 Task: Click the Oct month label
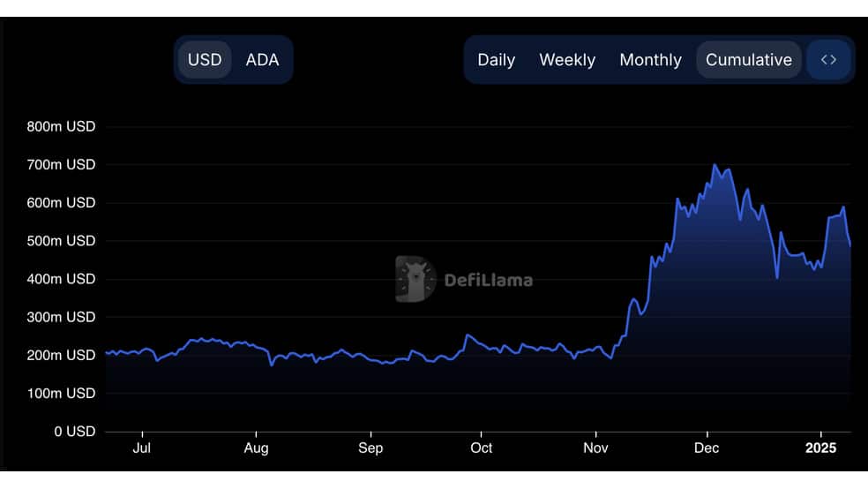[481, 448]
